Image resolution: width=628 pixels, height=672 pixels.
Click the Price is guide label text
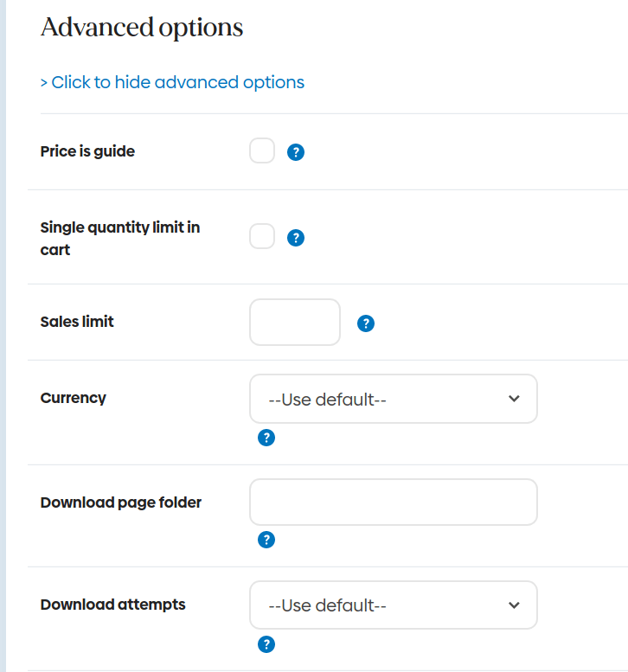point(87,151)
